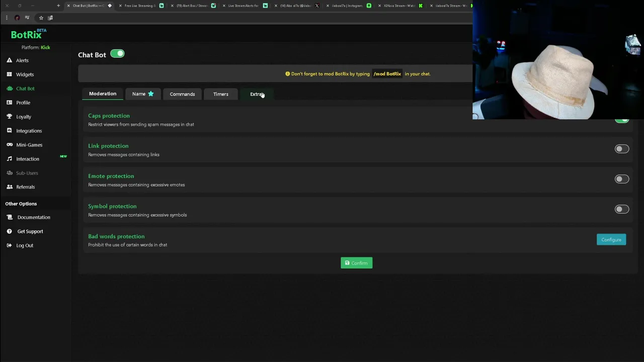Viewport: 644px width, 362px height.
Task: Open the Mini-Games gamepad icon
Action: tap(9, 145)
